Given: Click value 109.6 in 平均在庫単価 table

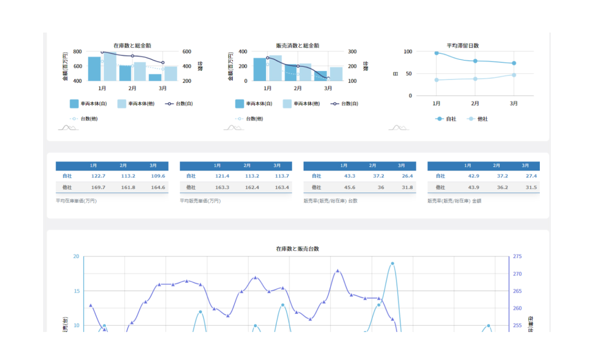Looking at the screenshot, I should [x=158, y=176].
